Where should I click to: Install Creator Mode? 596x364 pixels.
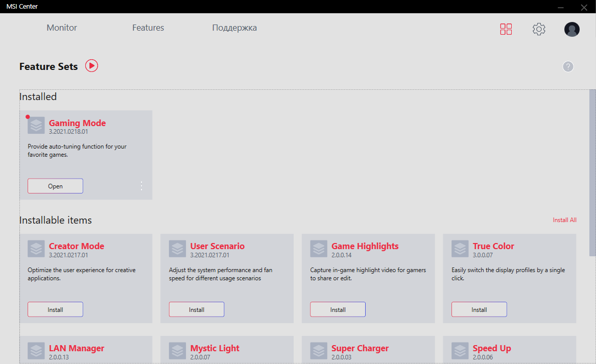click(x=55, y=309)
